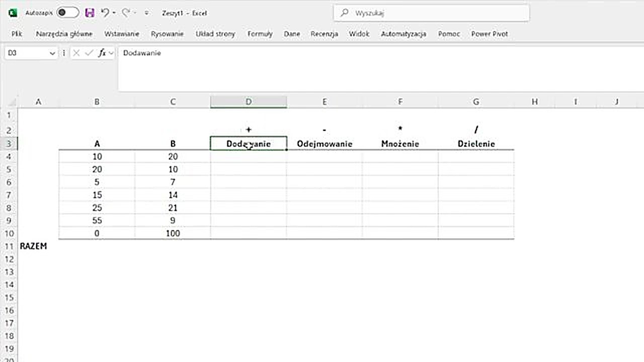The width and height of the screenshot is (644, 362).
Task: Switch to the Wstawianie ribbon tab
Action: coord(122,34)
